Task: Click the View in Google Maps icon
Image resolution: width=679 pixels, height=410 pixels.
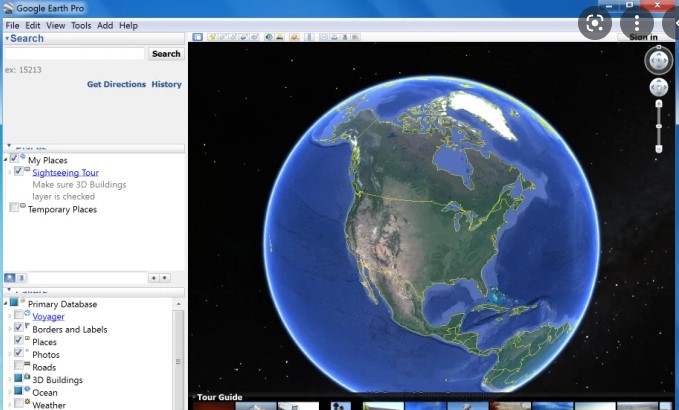Action: pos(355,37)
